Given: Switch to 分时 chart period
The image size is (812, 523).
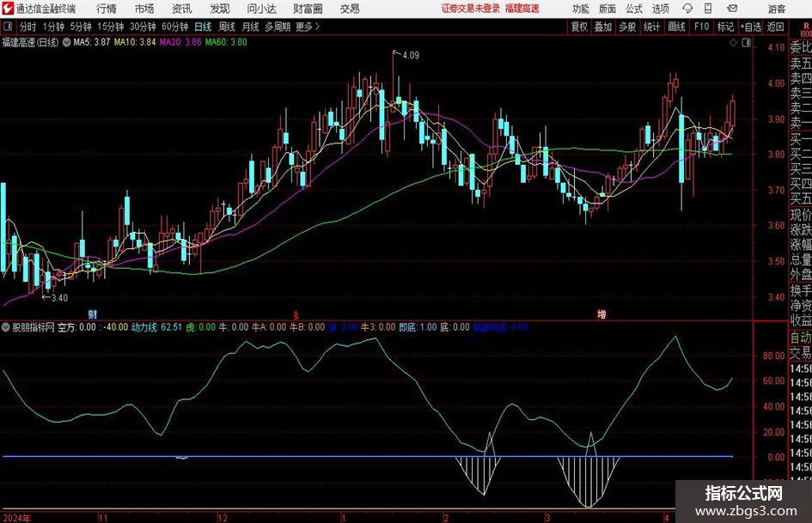Looking at the screenshot, I should [x=28, y=27].
